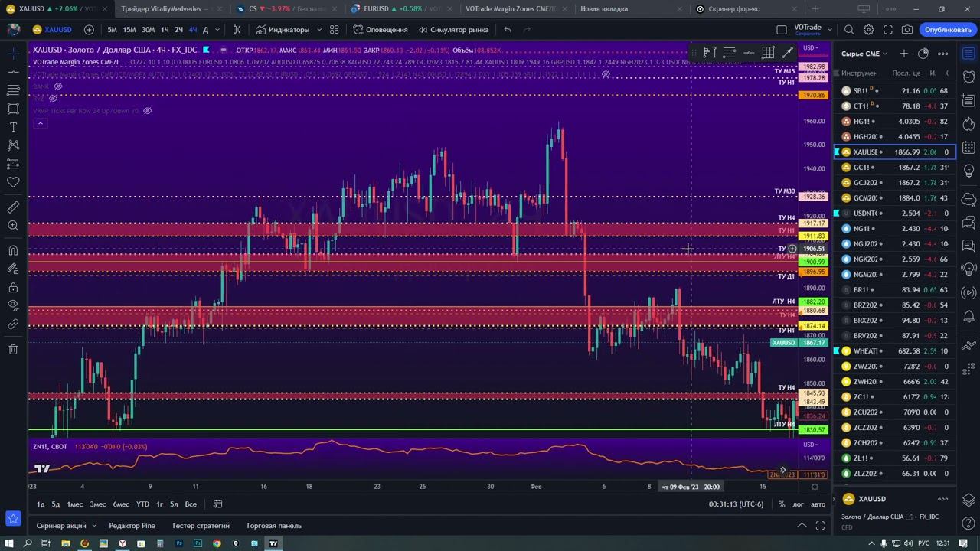The image size is (980, 551).
Task: Open chart settings gear
Action: click(x=869, y=30)
